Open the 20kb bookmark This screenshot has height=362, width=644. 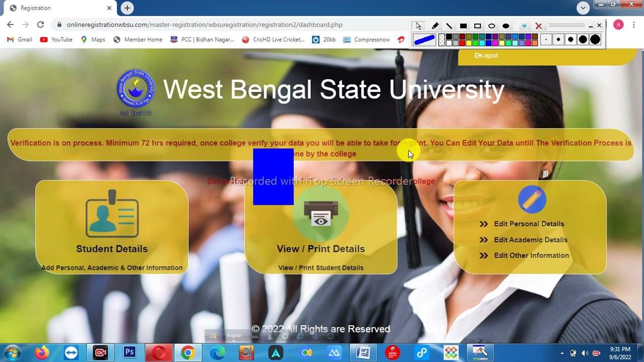tap(324, 40)
